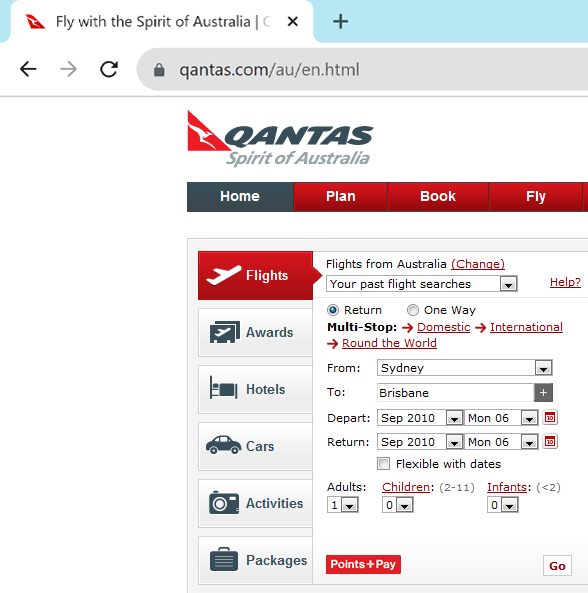Expand Your past flight searches dropdown

pos(422,284)
